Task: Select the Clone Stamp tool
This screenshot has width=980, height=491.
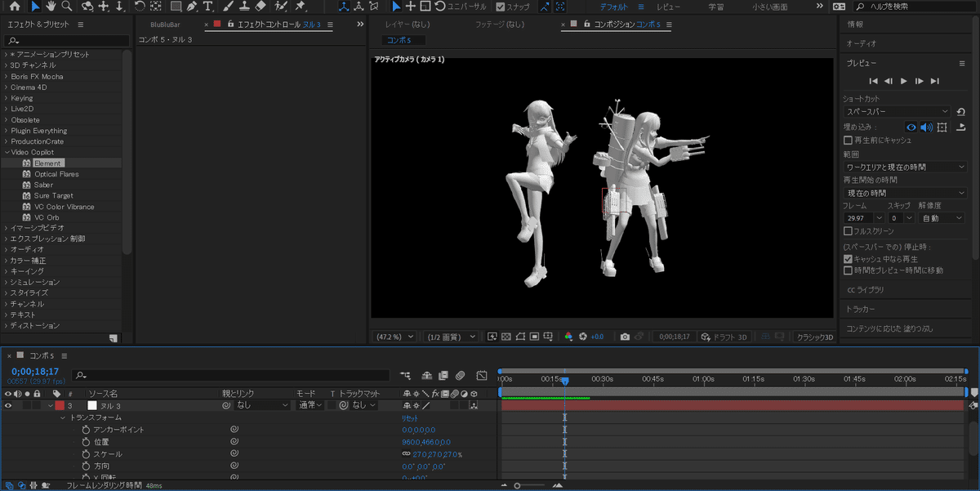Action: 243,7
